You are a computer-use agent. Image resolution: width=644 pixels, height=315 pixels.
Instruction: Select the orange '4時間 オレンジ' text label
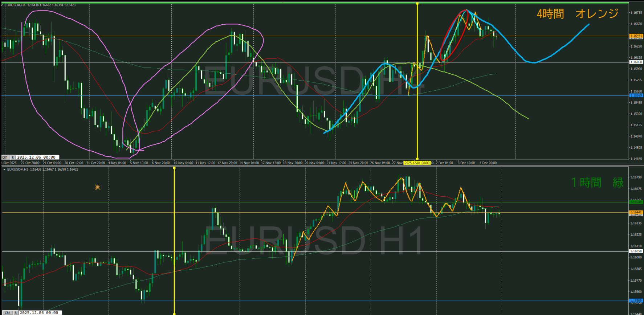577,14
